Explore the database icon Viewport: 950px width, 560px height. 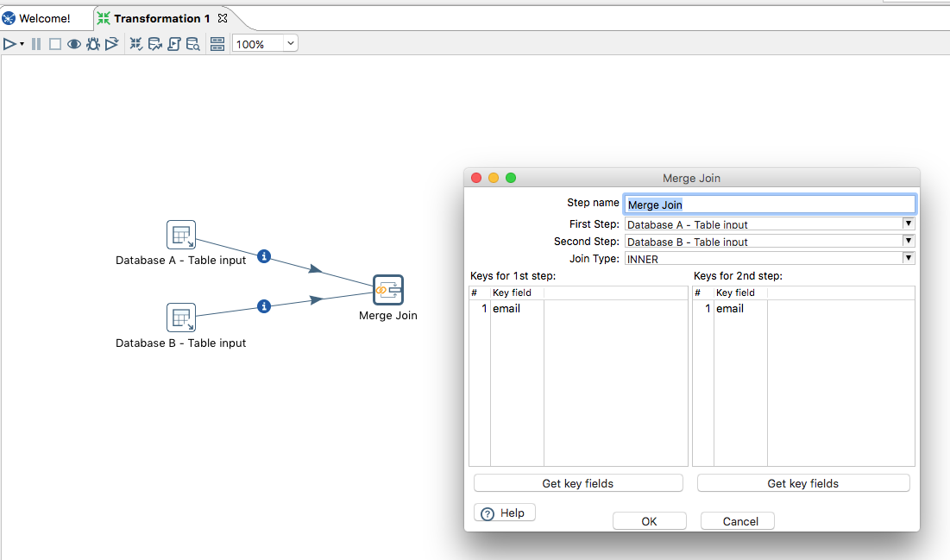(x=192, y=44)
